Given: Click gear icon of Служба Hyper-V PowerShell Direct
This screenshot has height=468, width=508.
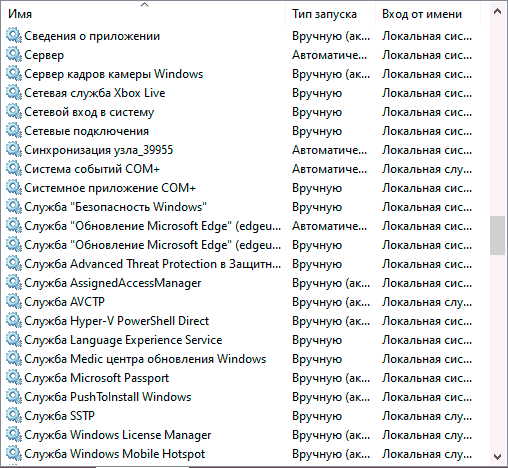Looking at the screenshot, I should (14, 321).
